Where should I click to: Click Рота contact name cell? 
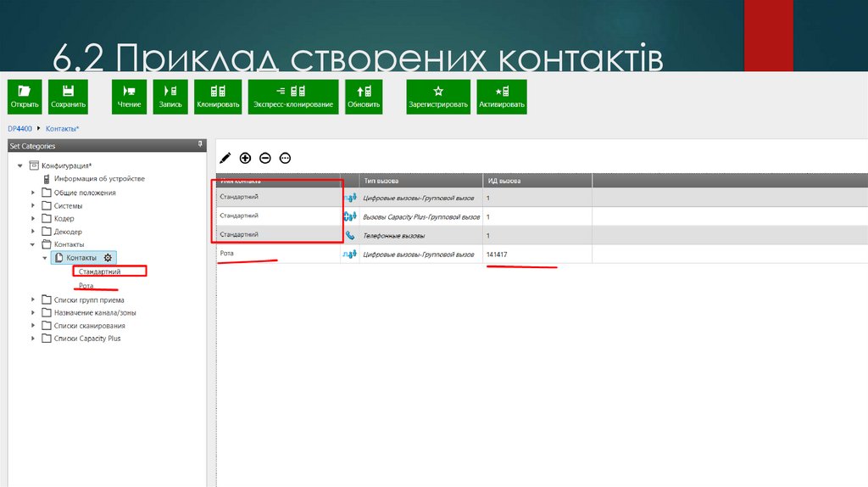click(x=278, y=254)
